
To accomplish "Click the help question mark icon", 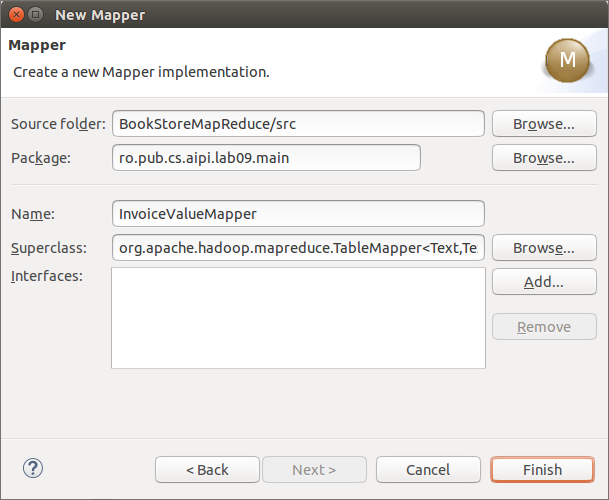I will (x=33, y=468).
